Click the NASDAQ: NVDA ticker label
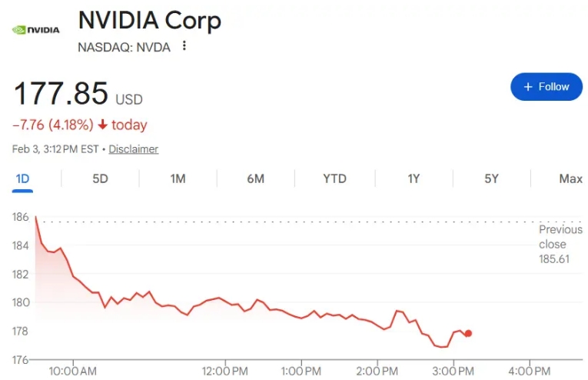Viewport: 588px width, 380px height. click(124, 47)
